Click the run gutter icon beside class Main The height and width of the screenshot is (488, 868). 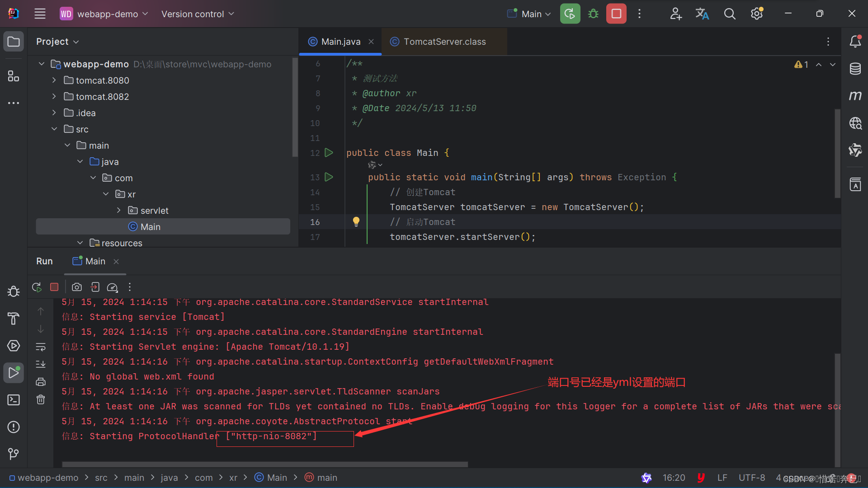(329, 153)
